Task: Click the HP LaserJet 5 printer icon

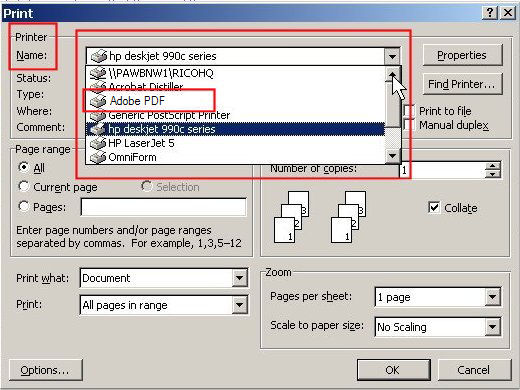Action: click(x=98, y=143)
